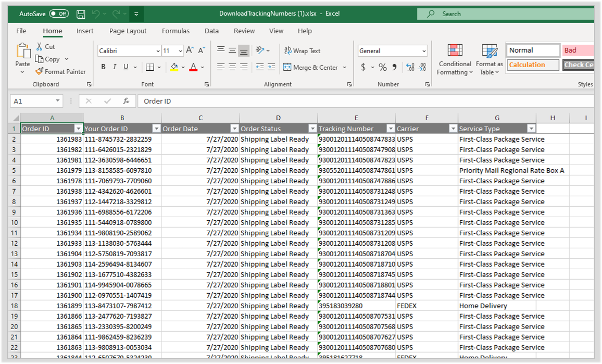Screen dimensions: 602x364
Task: Open the Order Status filter dropdown
Action: pyautogui.click(x=312, y=129)
